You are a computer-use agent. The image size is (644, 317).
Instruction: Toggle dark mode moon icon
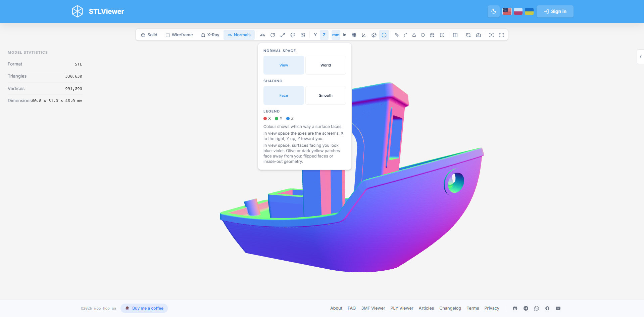pos(494,11)
